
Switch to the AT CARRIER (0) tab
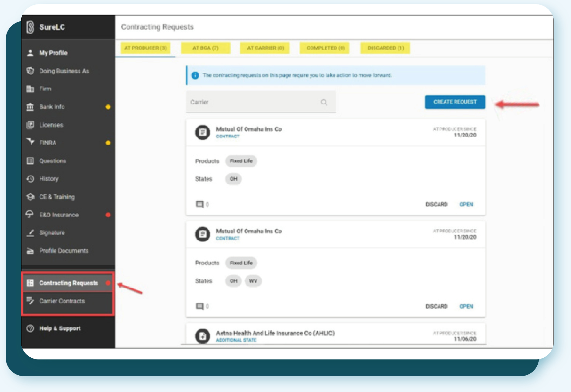pos(265,48)
